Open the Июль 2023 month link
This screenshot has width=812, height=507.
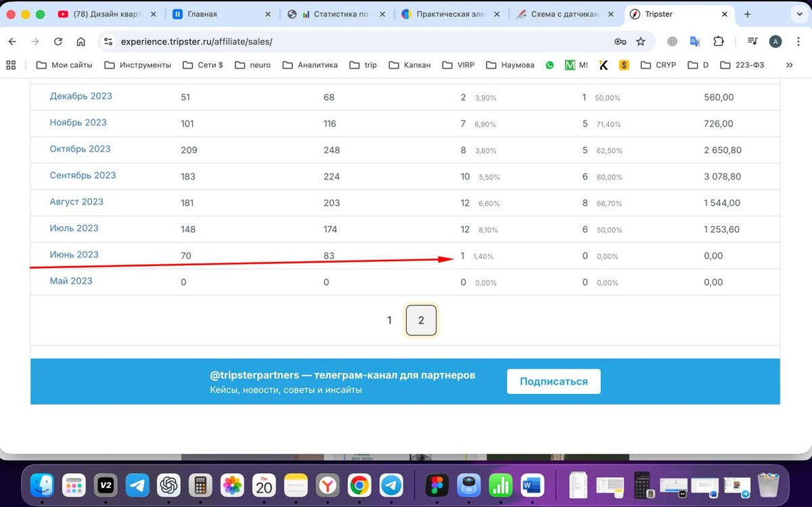[x=74, y=228]
